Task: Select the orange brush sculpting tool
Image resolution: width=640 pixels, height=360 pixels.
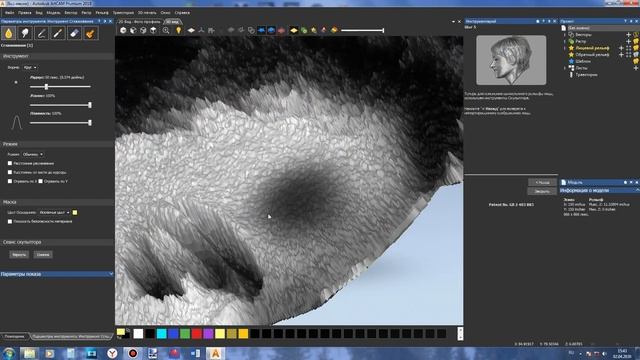Action: coord(90,33)
